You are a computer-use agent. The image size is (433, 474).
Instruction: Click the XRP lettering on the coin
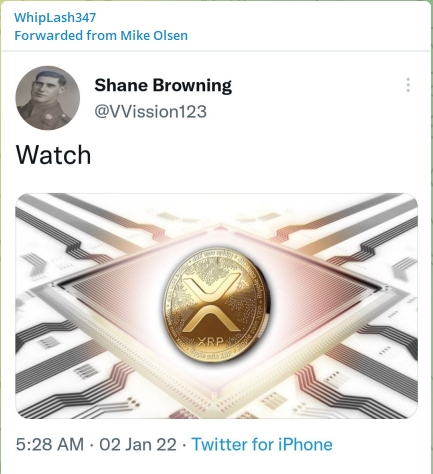[x=211, y=341]
